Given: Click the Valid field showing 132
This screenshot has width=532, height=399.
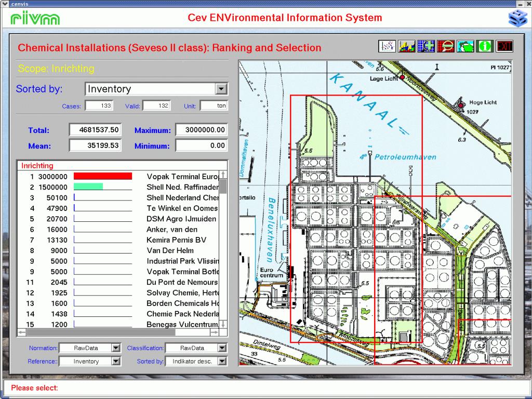Looking at the screenshot, I should [156, 105].
